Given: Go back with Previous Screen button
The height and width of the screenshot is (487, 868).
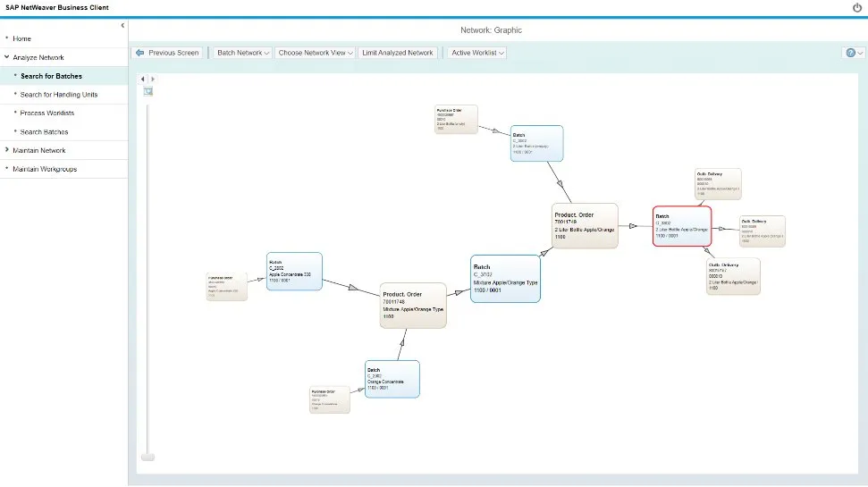Looking at the screenshot, I should point(167,53).
